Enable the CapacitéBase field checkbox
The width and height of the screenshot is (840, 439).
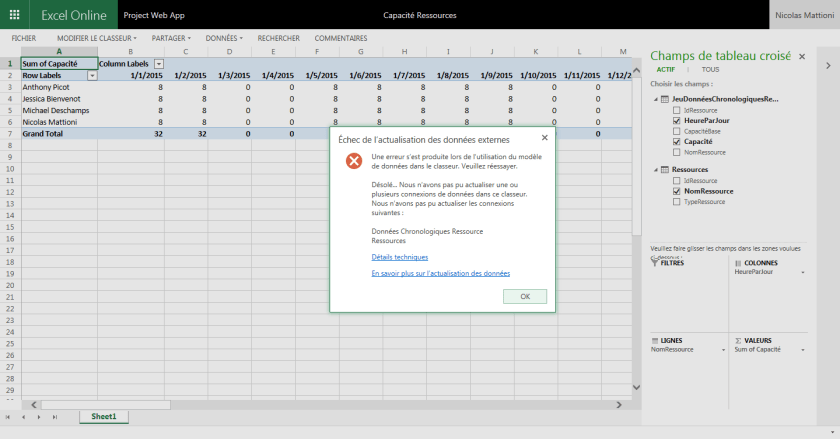[677, 131]
